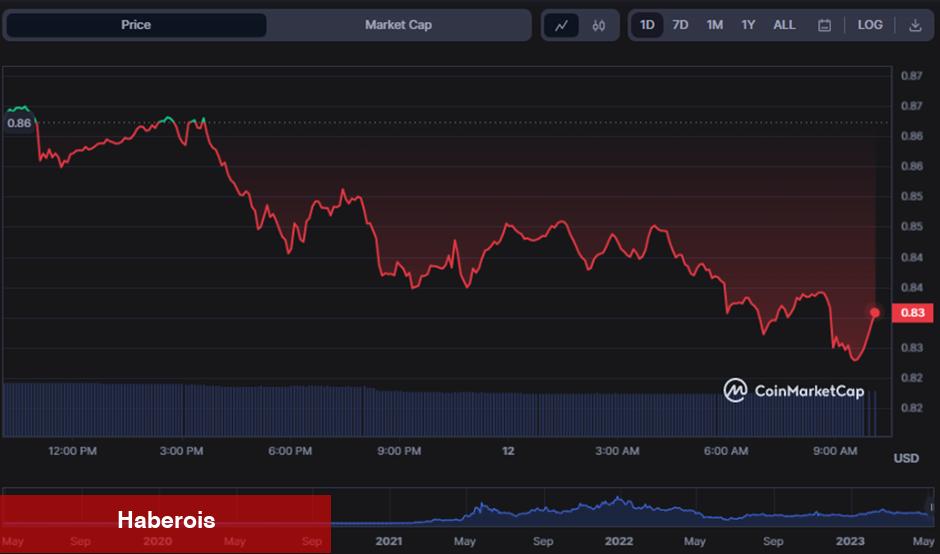Image resolution: width=940 pixels, height=554 pixels.
Task: Click the 0.83 current price label
Action: (x=912, y=312)
